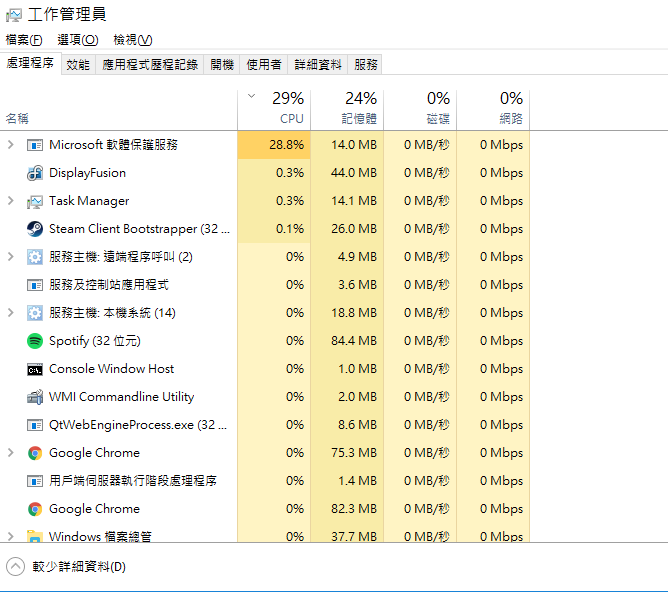Sort by the 網路 column header
The image size is (668, 592).
point(511,118)
